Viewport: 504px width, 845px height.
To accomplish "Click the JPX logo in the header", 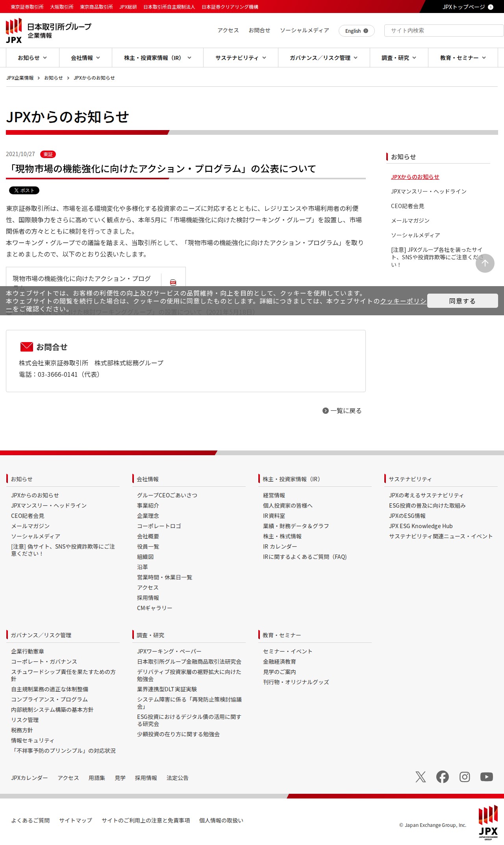I will [14, 30].
